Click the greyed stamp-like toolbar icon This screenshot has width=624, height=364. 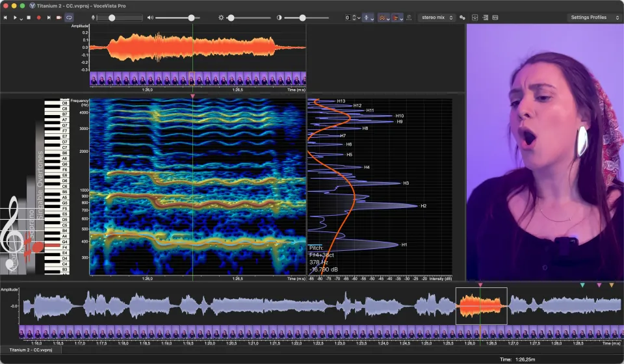coord(409,18)
